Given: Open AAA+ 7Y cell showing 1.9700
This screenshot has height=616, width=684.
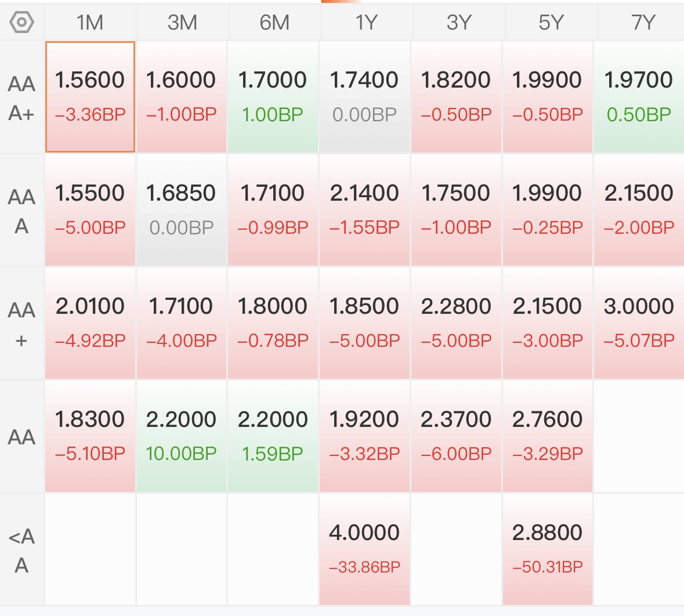Looking at the screenshot, I should (x=639, y=97).
